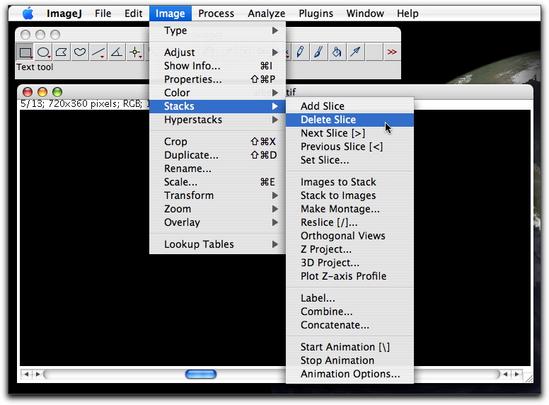Viewport: 549px width, 405px height.
Task: Select the Angle tool
Action: tap(117, 52)
